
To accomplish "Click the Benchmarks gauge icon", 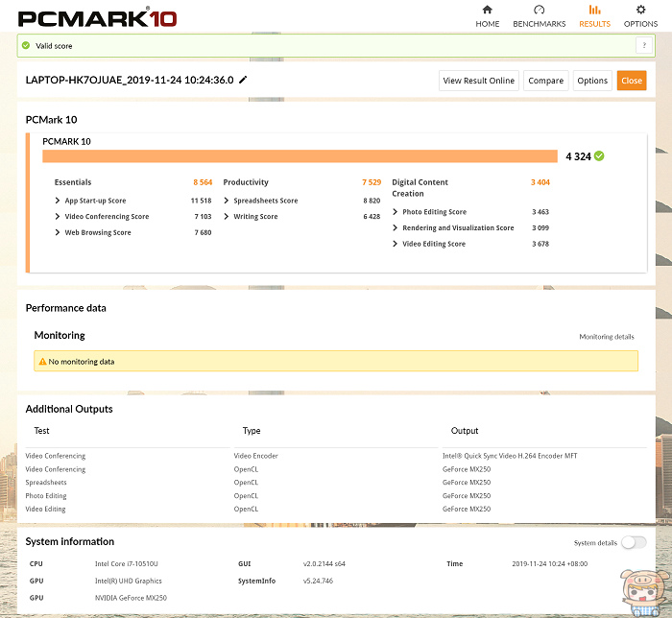I will tap(540, 10).
